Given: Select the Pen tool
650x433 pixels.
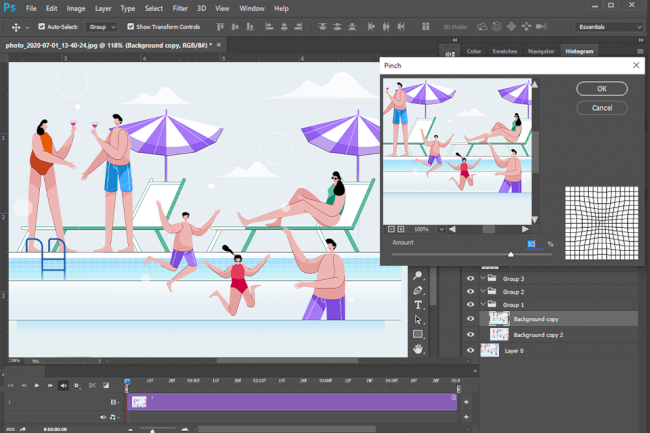Looking at the screenshot, I should click(418, 290).
